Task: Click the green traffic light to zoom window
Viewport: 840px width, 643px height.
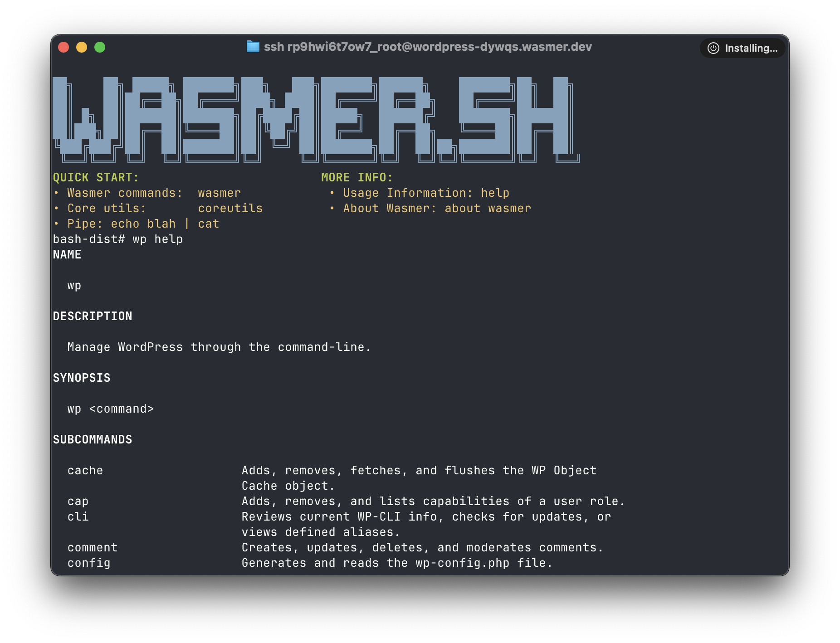Action: pos(100,47)
